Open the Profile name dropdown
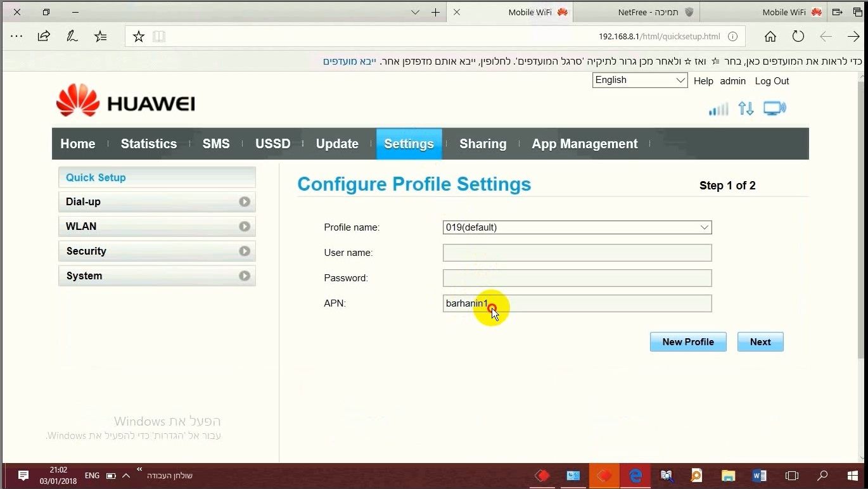 pyautogui.click(x=577, y=227)
